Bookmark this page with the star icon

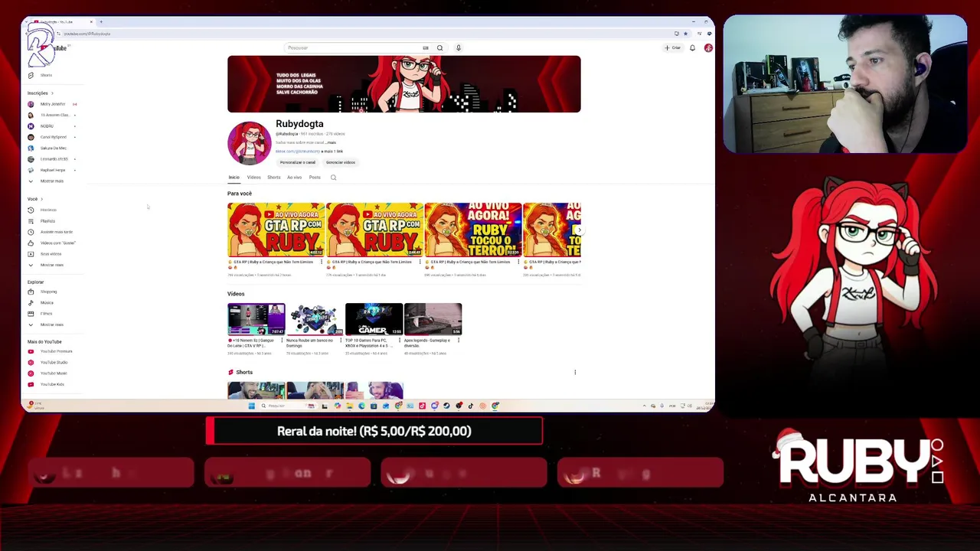pyautogui.click(x=685, y=34)
